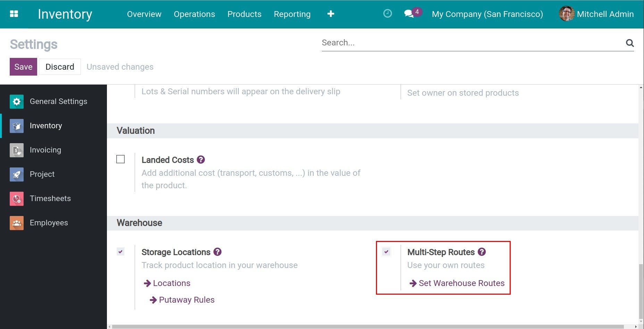Click the Warehouse section header
This screenshot has height=329, width=644.
(140, 223)
